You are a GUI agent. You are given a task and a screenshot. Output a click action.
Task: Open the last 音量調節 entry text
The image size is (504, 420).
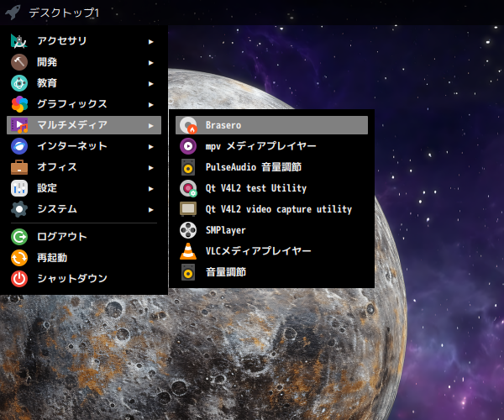tap(226, 272)
